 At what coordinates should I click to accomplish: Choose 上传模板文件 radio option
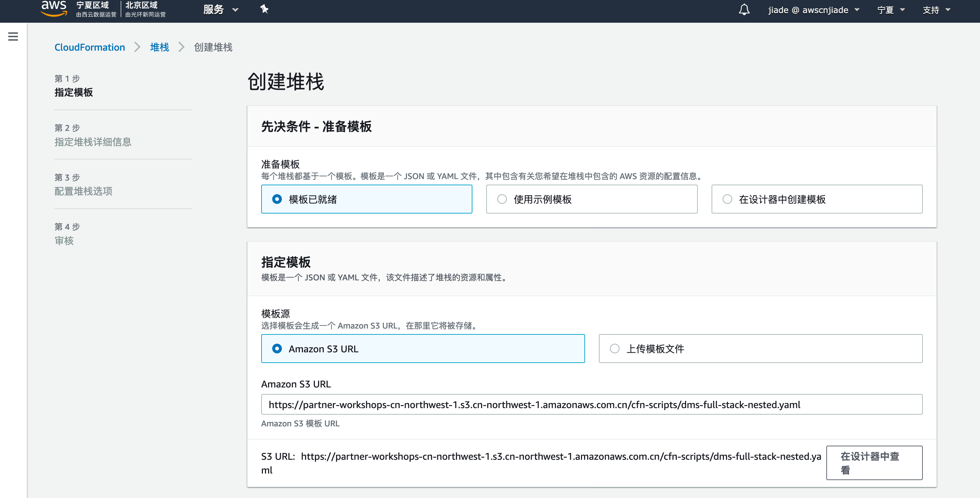point(614,349)
